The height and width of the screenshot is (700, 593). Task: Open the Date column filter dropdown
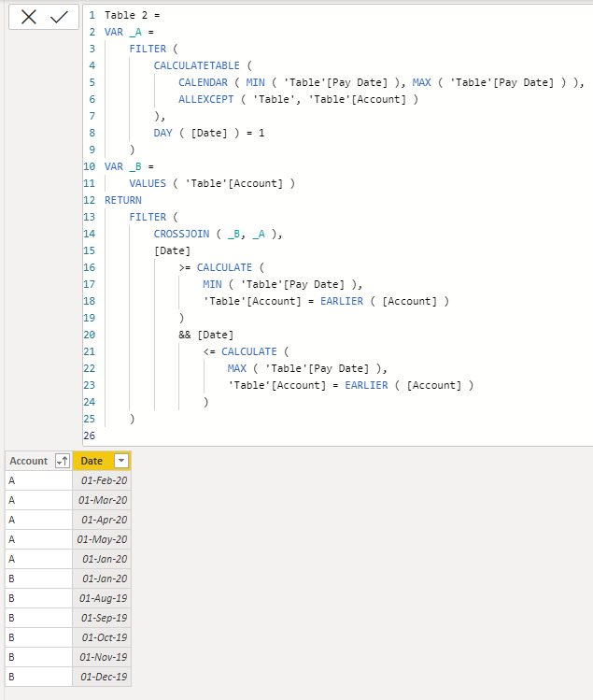(x=121, y=461)
